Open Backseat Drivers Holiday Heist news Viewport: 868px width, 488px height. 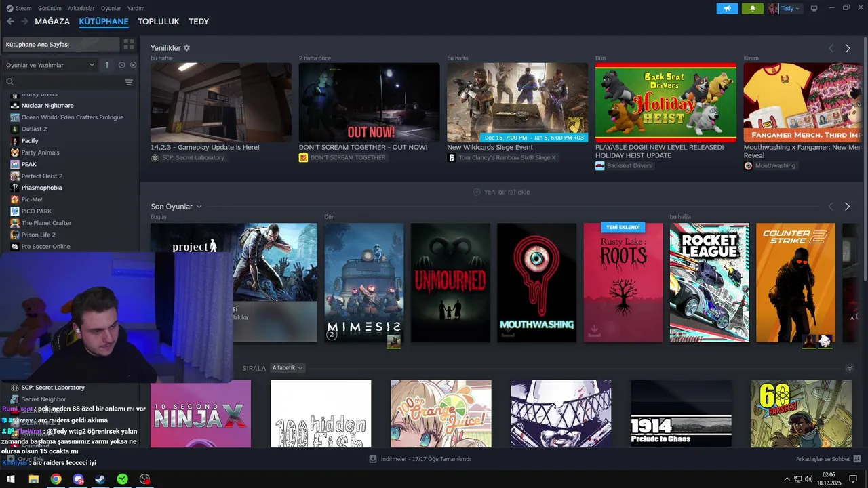point(666,102)
